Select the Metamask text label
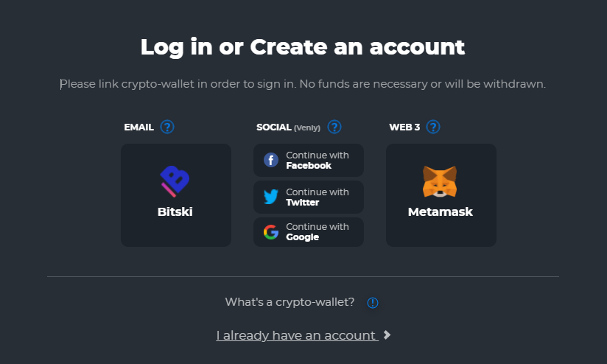The image size is (607, 364). (441, 212)
